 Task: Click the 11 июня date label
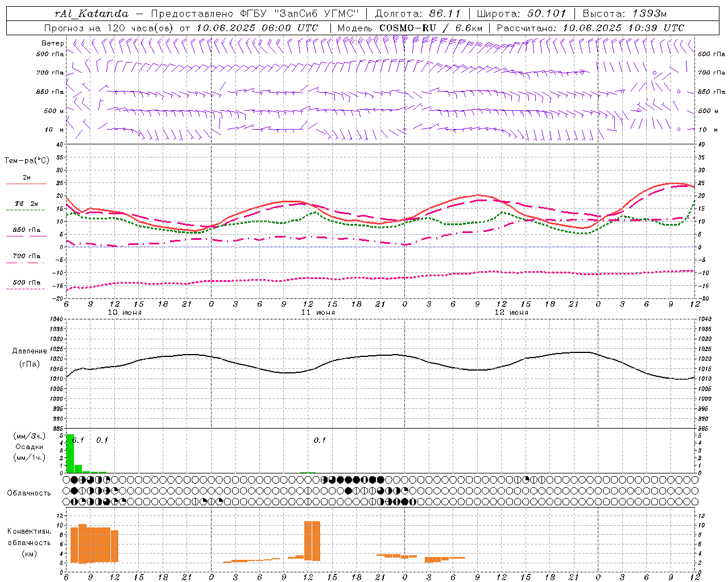point(318,313)
